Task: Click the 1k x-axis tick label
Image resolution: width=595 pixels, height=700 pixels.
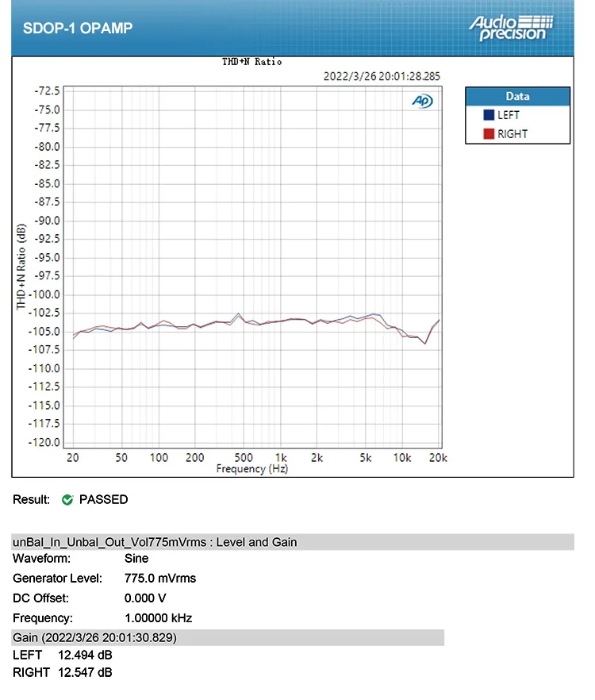Action: coord(281,458)
